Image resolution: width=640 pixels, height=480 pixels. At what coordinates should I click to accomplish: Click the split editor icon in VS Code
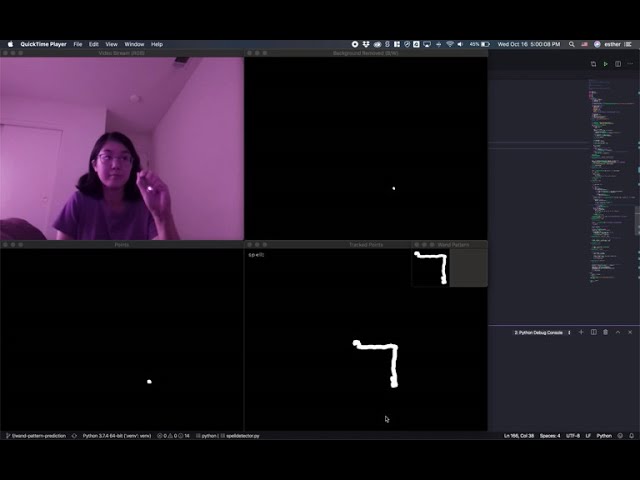tap(617, 64)
